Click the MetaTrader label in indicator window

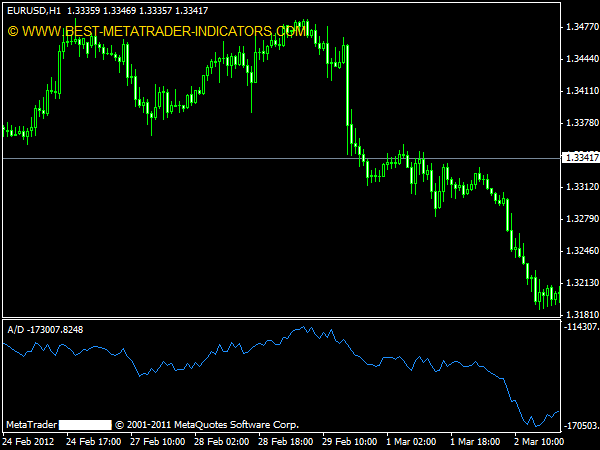click(x=31, y=425)
